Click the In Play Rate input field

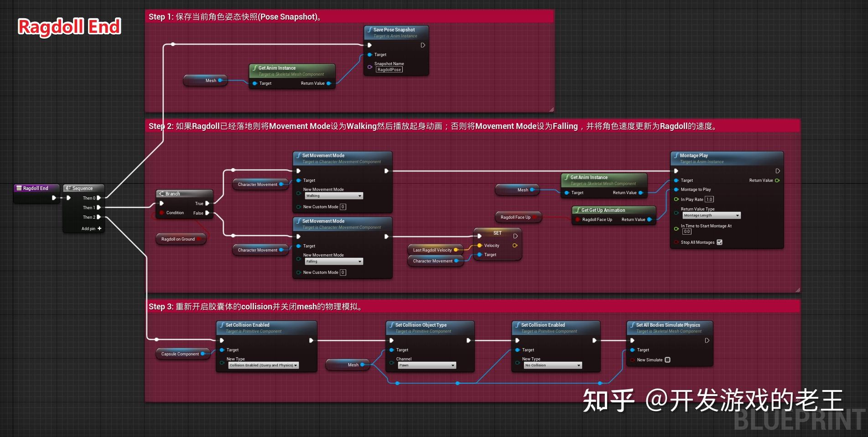tap(709, 199)
